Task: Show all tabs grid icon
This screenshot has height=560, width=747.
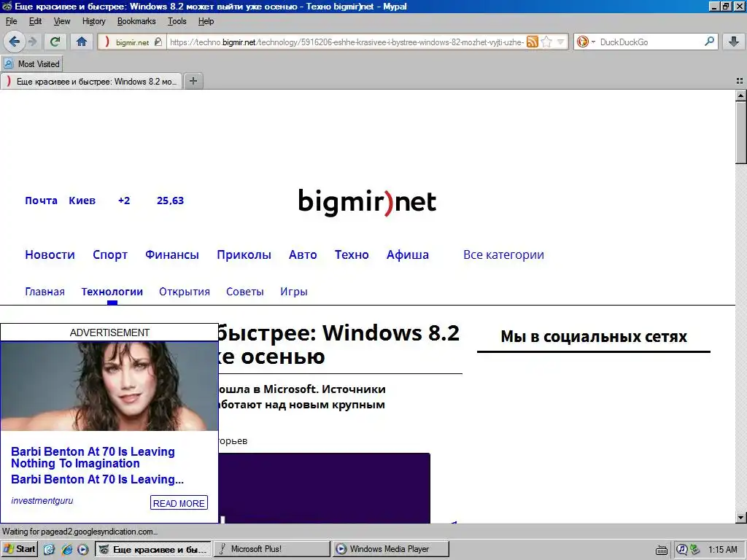Action: tap(740, 81)
